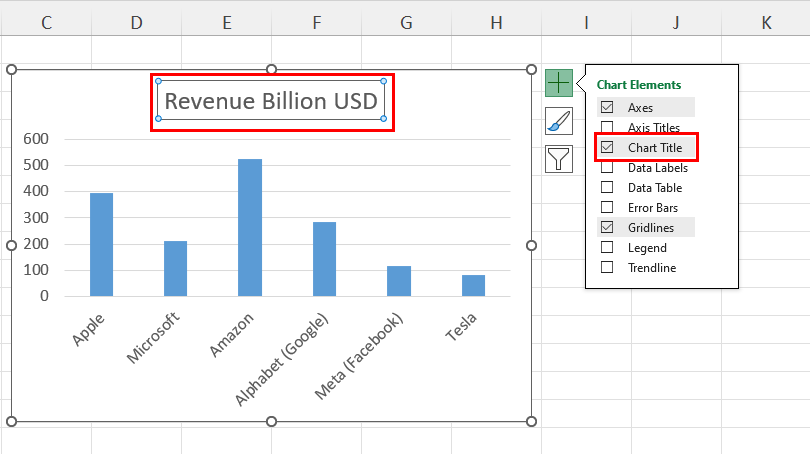Click the 600 value on vertical axis

pyautogui.click(x=36, y=138)
